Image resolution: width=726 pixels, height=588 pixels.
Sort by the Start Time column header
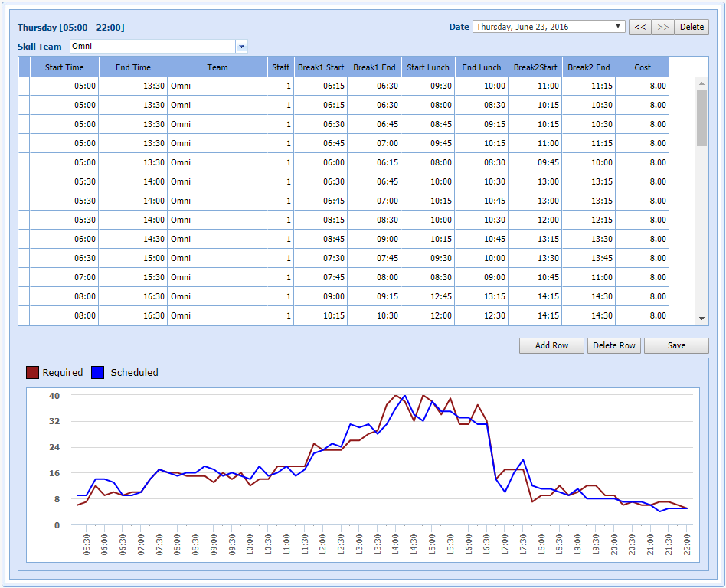64,67
